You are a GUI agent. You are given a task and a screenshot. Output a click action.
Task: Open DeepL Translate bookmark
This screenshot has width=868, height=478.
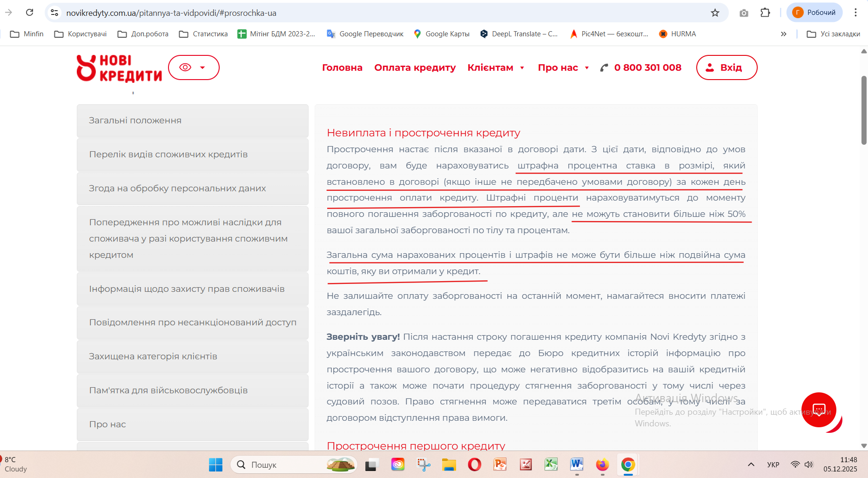[519, 34]
